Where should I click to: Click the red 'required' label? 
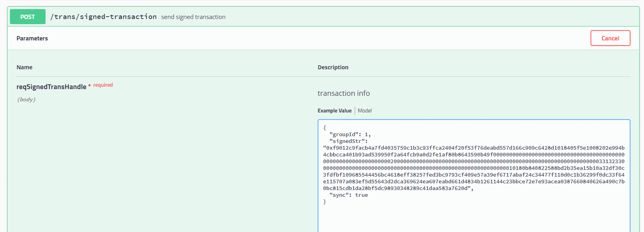coord(103,85)
